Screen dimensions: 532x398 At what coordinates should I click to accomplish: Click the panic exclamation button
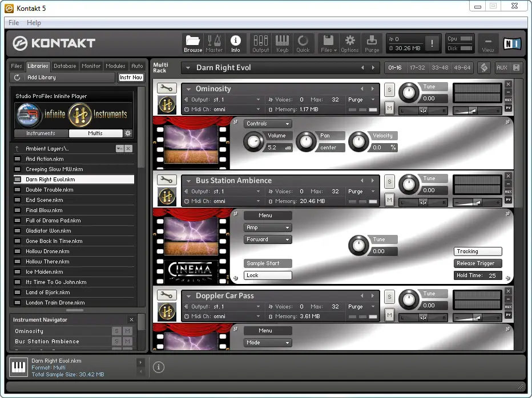pos(432,43)
